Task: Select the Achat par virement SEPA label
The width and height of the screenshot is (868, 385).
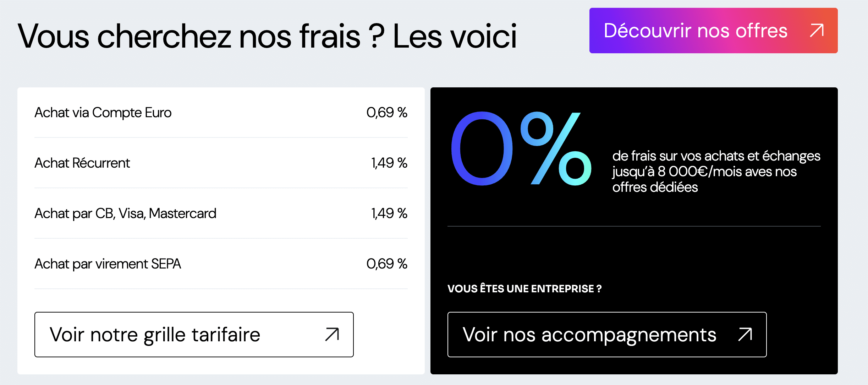Action: (x=108, y=264)
